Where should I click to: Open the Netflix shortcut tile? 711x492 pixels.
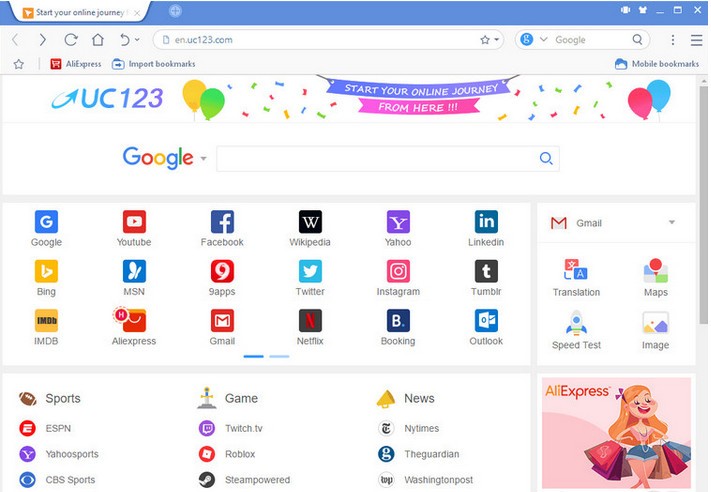tap(310, 327)
